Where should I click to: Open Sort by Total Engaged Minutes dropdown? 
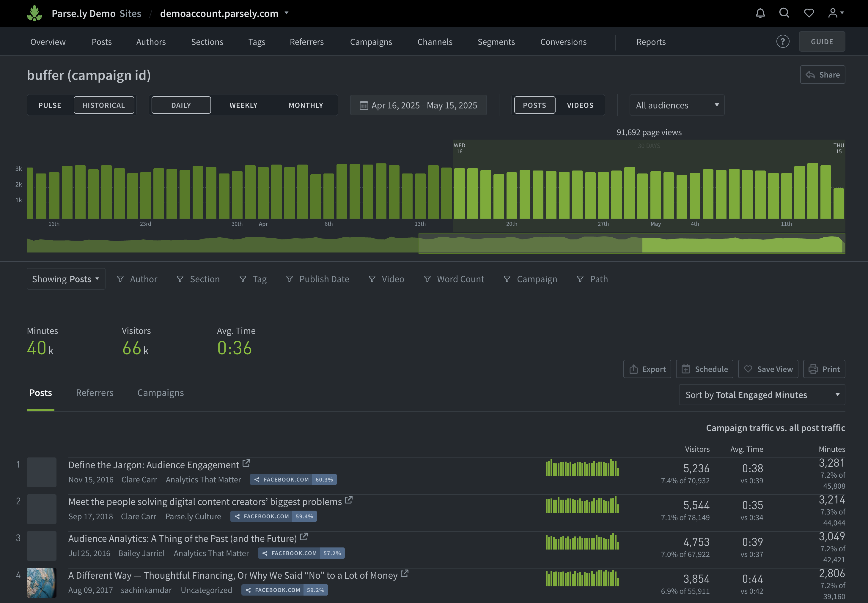[x=762, y=395]
